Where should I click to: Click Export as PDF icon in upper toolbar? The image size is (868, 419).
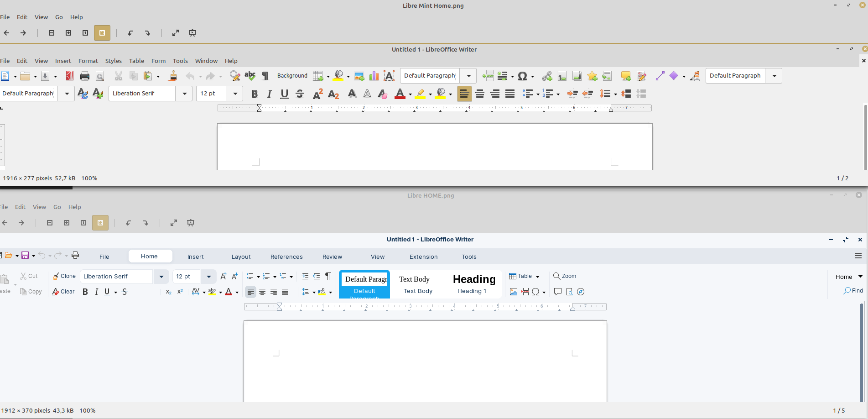(69, 76)
